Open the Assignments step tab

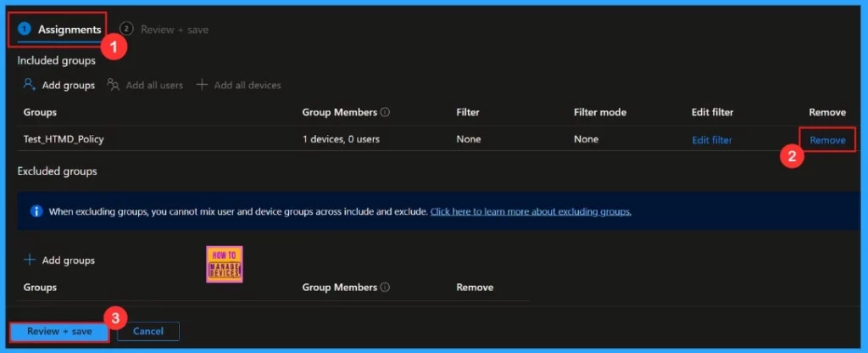(60, 30)
